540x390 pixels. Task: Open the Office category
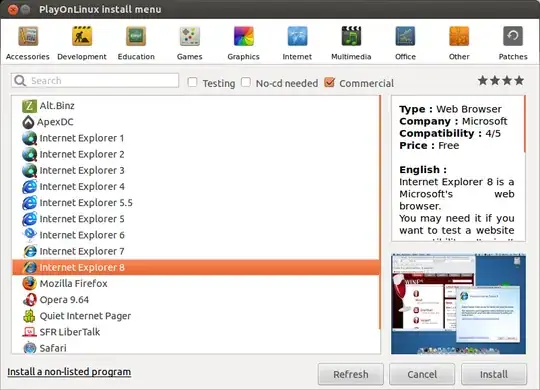pyautogui.click(x=405, y=43)
